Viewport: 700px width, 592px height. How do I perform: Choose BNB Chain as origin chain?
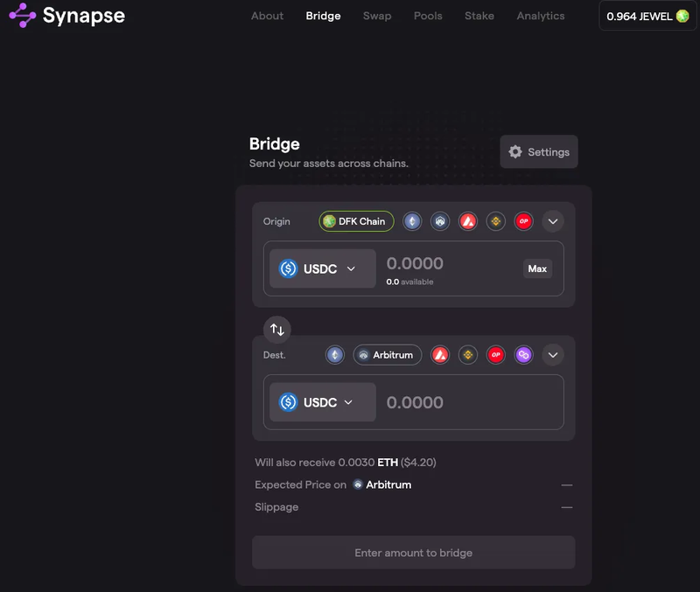(495, 221)
